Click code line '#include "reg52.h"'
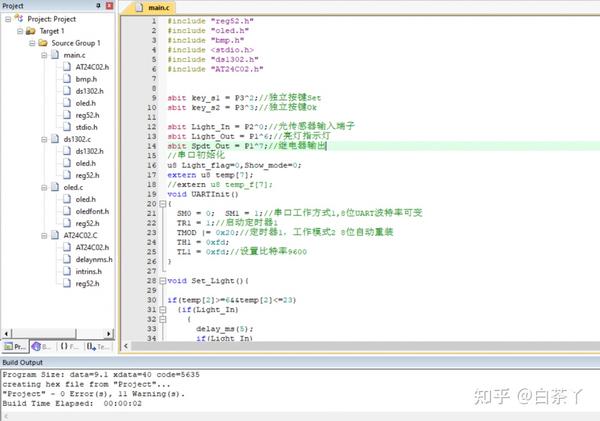Image resolution: width=600 pixels, height=421 pixels. pyautogui.click(x=210, y=21)
